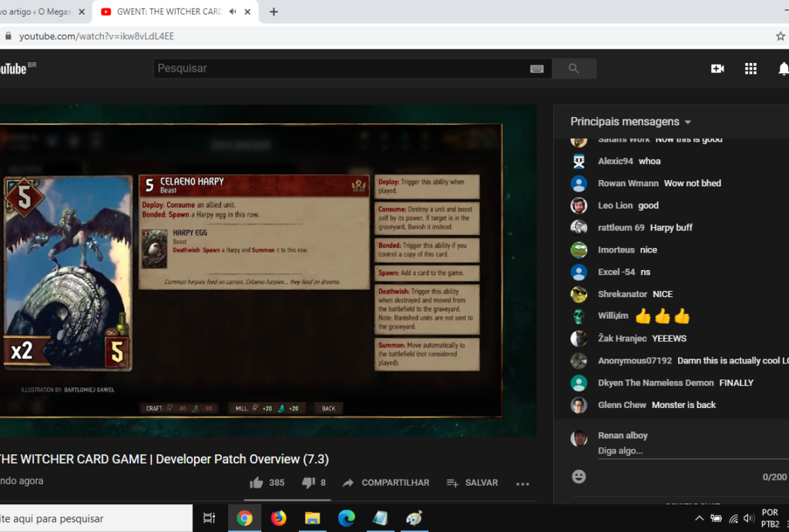Click the SALVAR save button
The width and height of the screenshot is (789, 532).
(x=472, y=483)
